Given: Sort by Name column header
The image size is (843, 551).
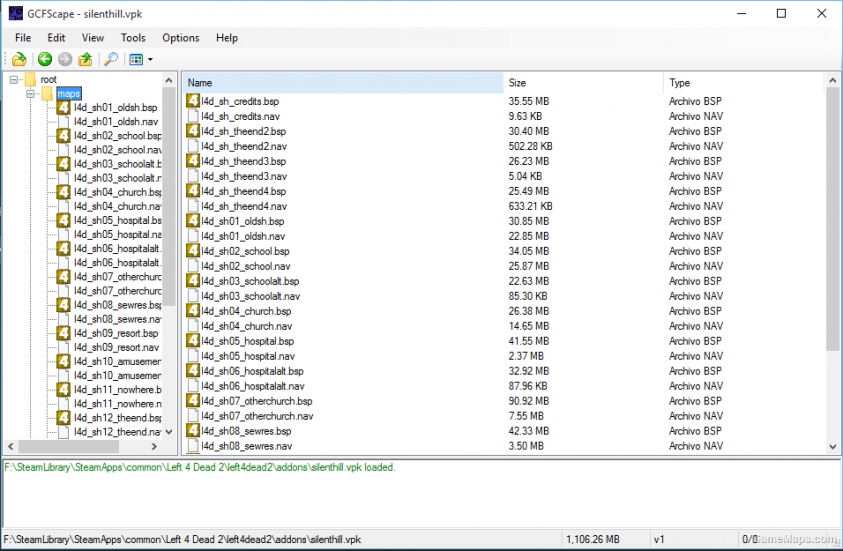Looking at the screenshot, I should (x=343, y=83).
